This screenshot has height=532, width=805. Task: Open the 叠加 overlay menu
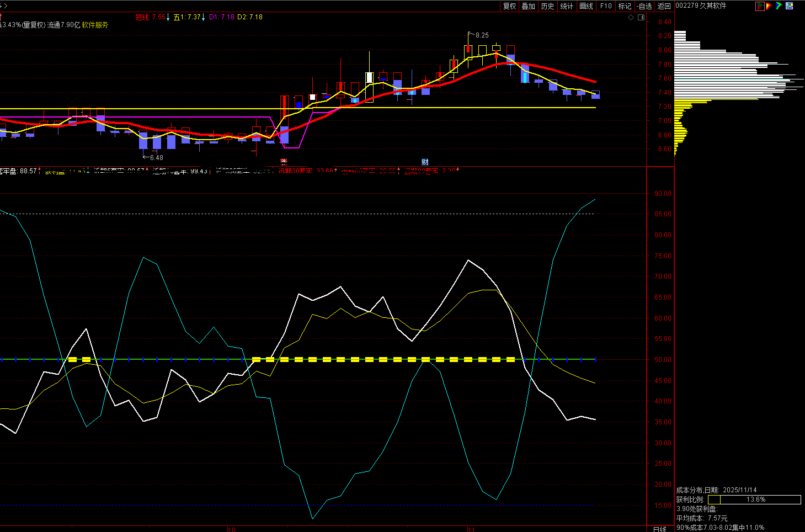tap(529, 6)
